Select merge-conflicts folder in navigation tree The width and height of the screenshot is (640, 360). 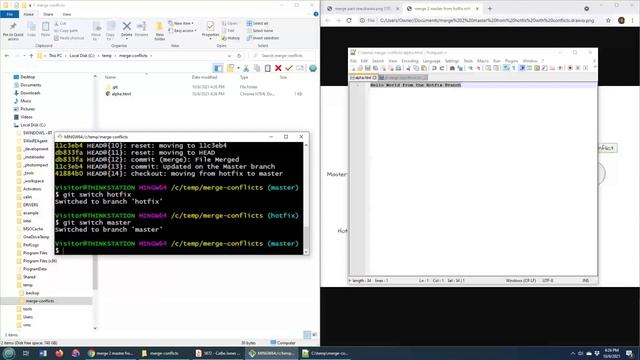[x=40, y=301]
